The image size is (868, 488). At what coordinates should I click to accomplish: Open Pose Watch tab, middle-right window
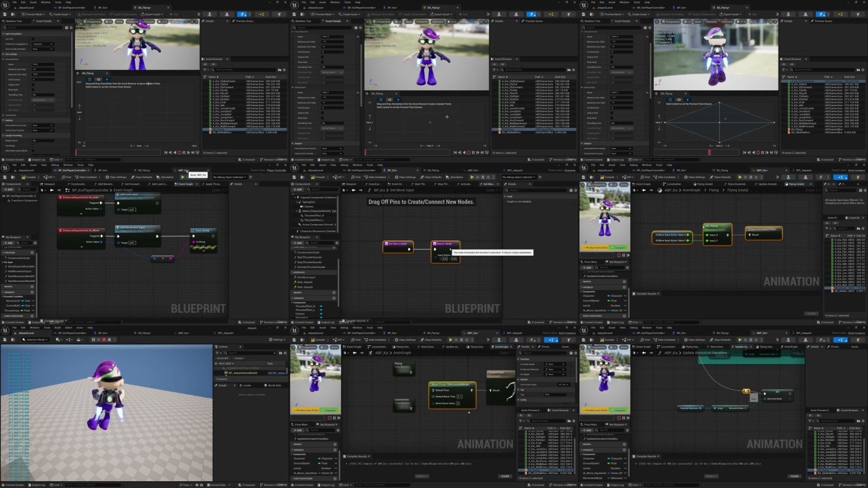tap(591, 262)
